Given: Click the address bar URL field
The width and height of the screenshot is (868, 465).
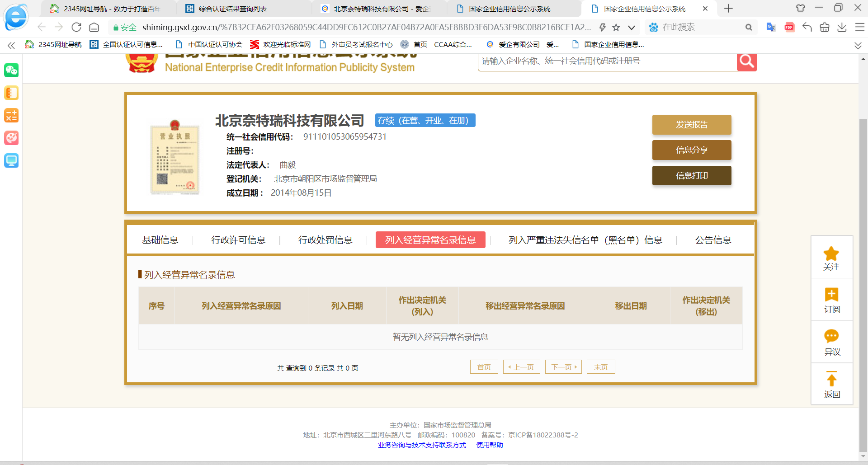Looking at the screenshot, I should pos(366,28).
